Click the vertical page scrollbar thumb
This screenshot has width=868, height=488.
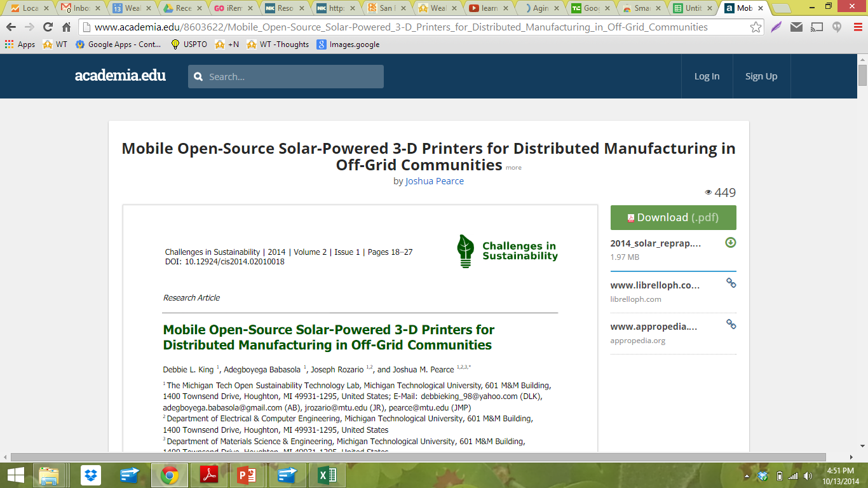coord(862,75)
